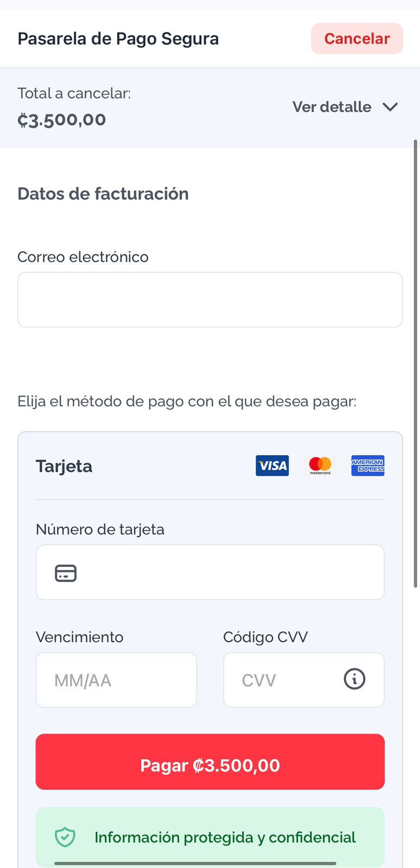Click the red Cancelar button
This screenshot has width=420, height=868.
pos(357,39)
